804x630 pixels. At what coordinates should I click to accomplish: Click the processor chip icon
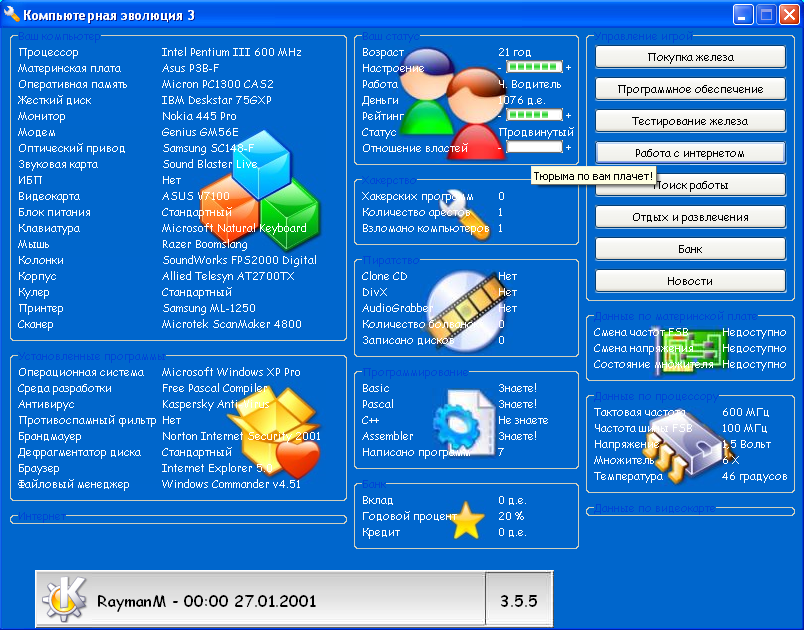(687, 446)
